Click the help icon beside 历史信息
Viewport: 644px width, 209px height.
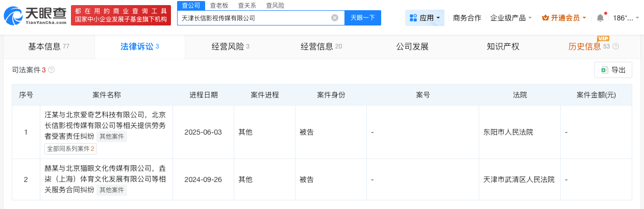(x=616, y=46)
